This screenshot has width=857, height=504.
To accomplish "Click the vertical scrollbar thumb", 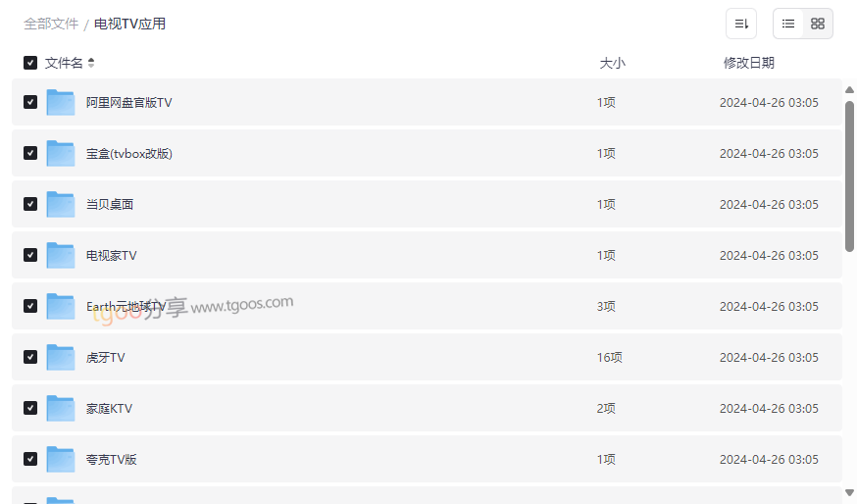I will (x=849, y=176).
